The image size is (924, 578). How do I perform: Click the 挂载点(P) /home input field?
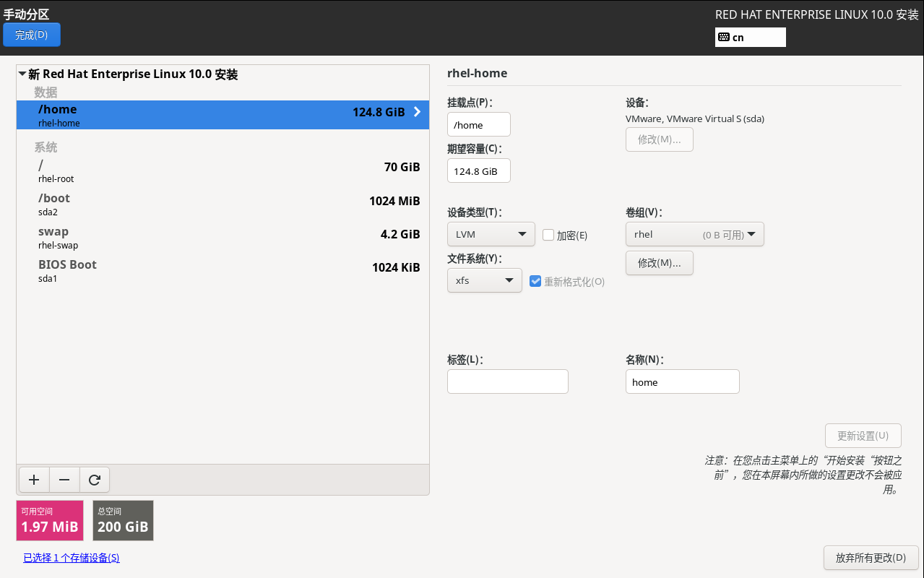tap(479, 125)
